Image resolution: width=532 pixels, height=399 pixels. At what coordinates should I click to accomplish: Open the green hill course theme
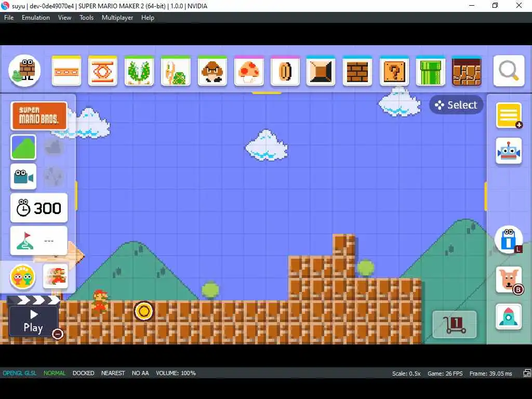(x=23, y=147)
